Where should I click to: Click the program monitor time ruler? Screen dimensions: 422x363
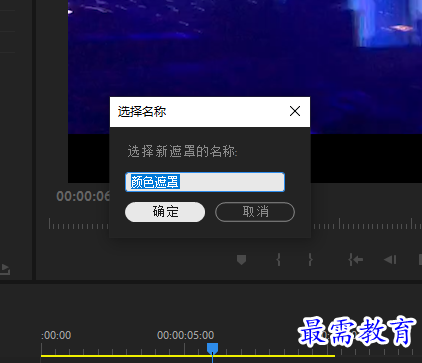pos(367,224)
